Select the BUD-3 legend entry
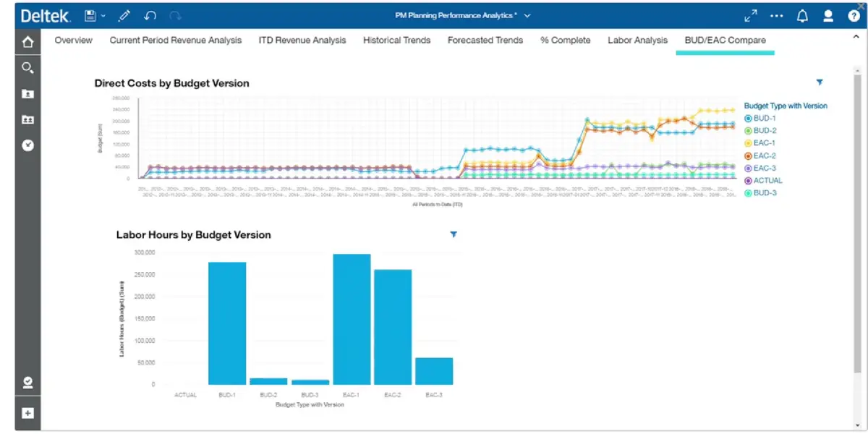 coord(760,193)
